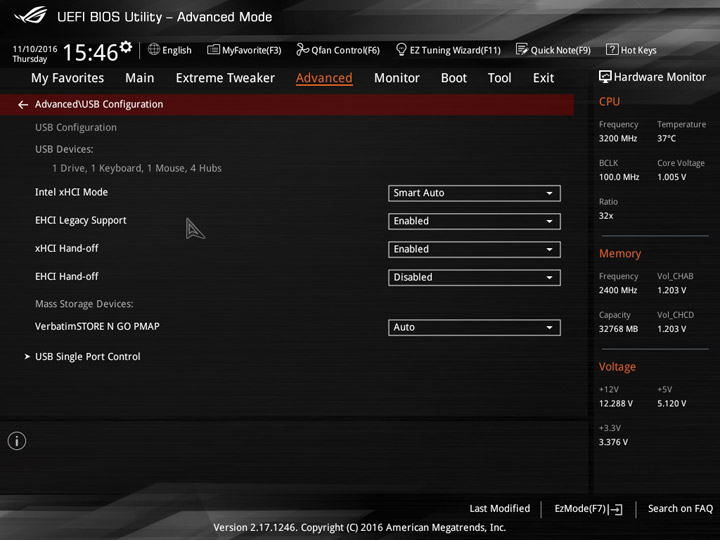Click xHCI Hand-off setting label
The height and width of the screenshot is (540, 720).
(x=67, y=248)
